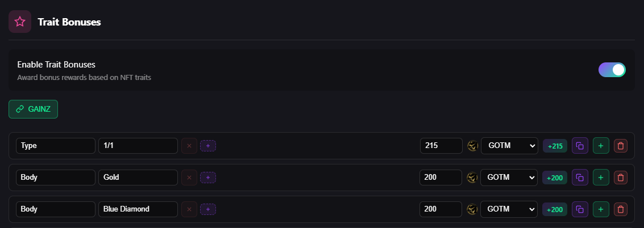Click the +215 bonus badge

(555, 146)
